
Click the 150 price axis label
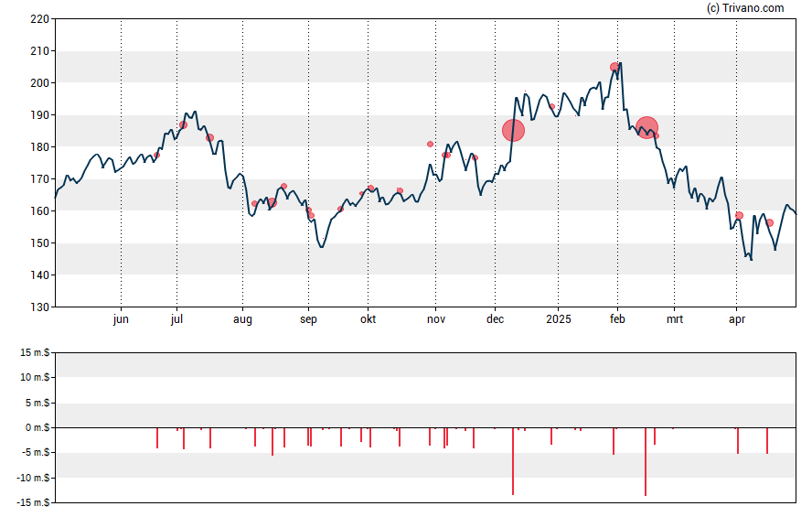tap(40, 243)
